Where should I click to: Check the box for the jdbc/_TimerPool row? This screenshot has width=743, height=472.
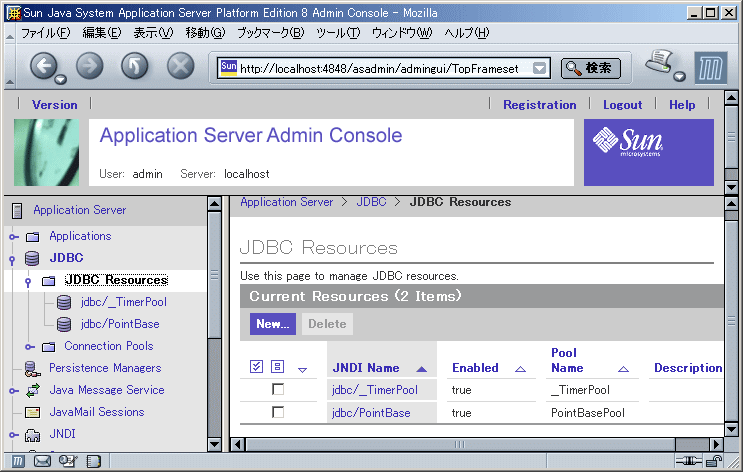(278, 390)
